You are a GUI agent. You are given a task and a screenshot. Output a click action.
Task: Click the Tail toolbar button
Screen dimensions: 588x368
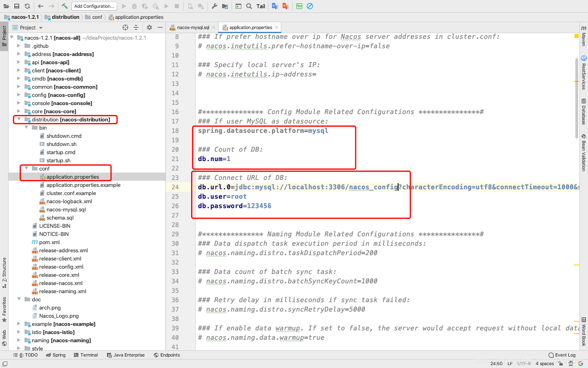(261, 6)
